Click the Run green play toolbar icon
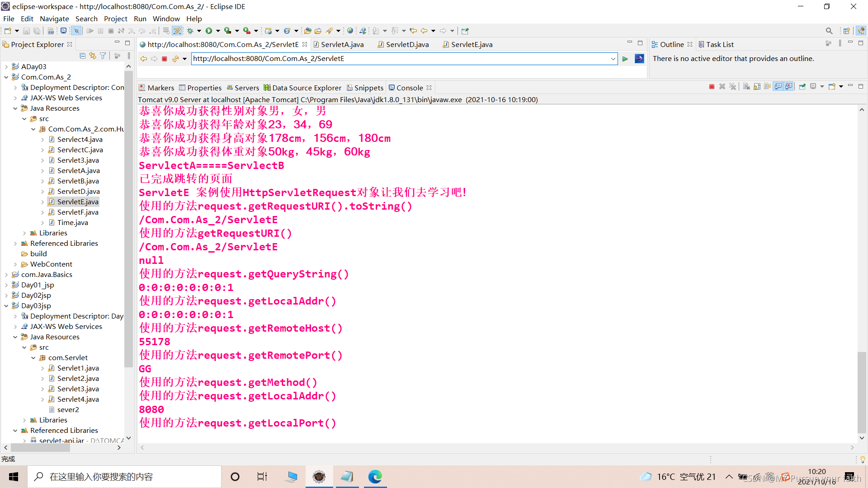868x488 pixels. coord(208,31)
